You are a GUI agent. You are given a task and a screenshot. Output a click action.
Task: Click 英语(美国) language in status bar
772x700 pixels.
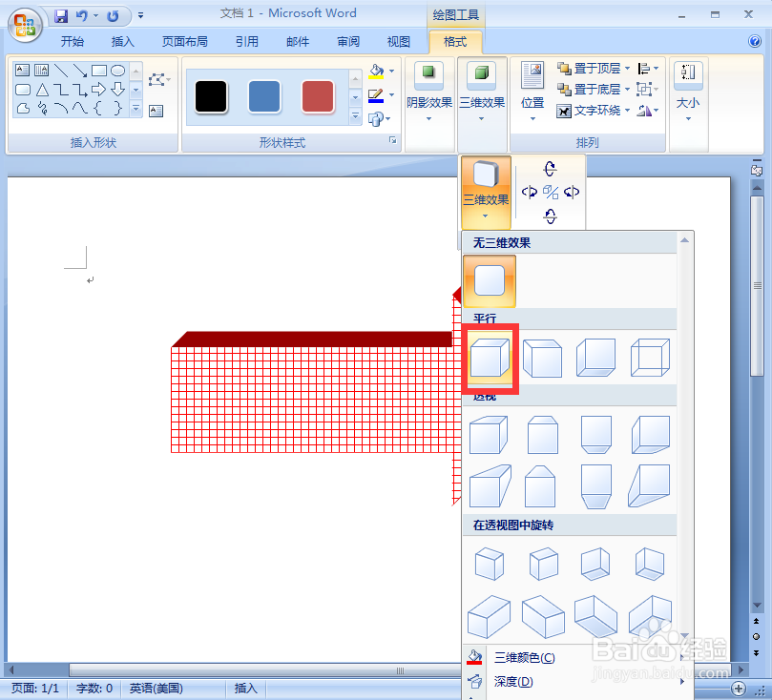pos(156,688)
